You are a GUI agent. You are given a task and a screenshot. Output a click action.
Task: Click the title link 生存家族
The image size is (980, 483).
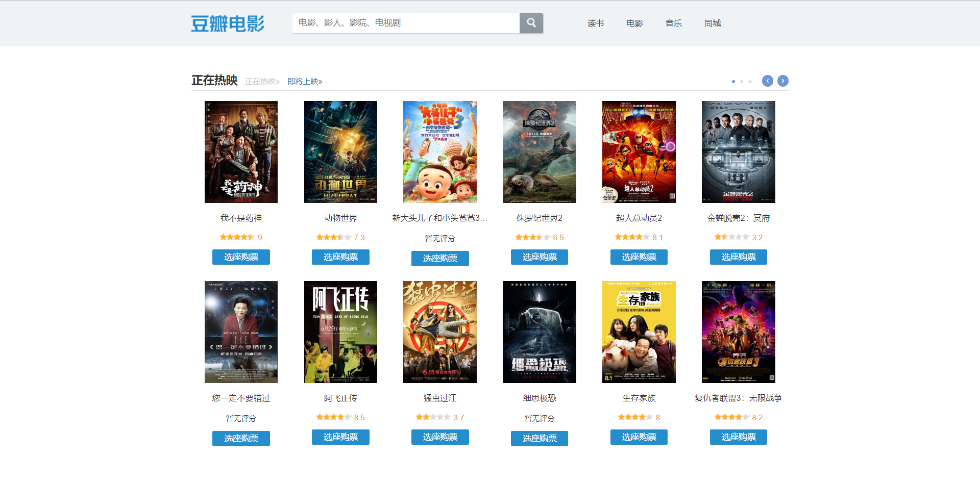coord(639,398)
